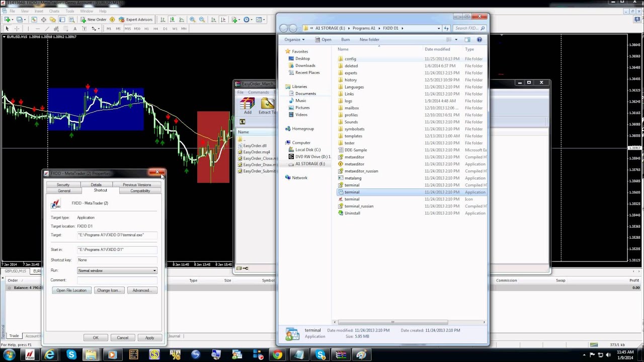Screen dimensions: 644x362
Task: Select the candlestick chart icon
Action: 172,20
